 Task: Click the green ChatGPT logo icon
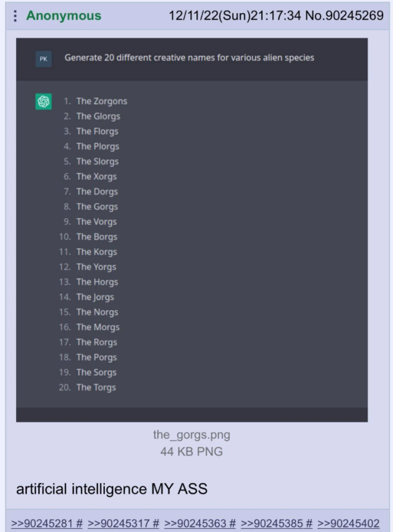[44, 101]
